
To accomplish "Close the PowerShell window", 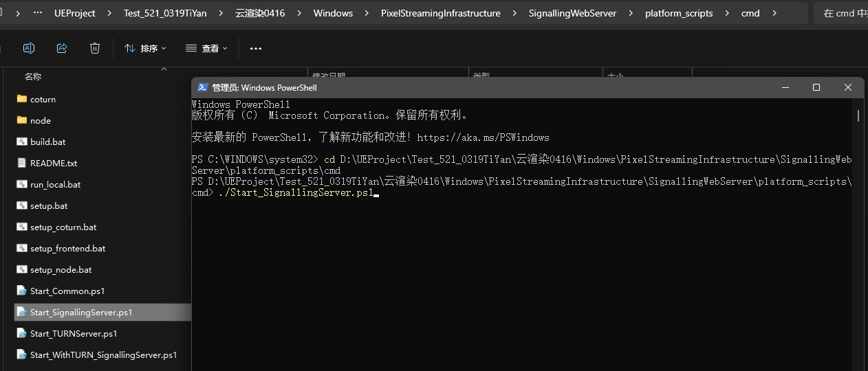I will (848, 87).
